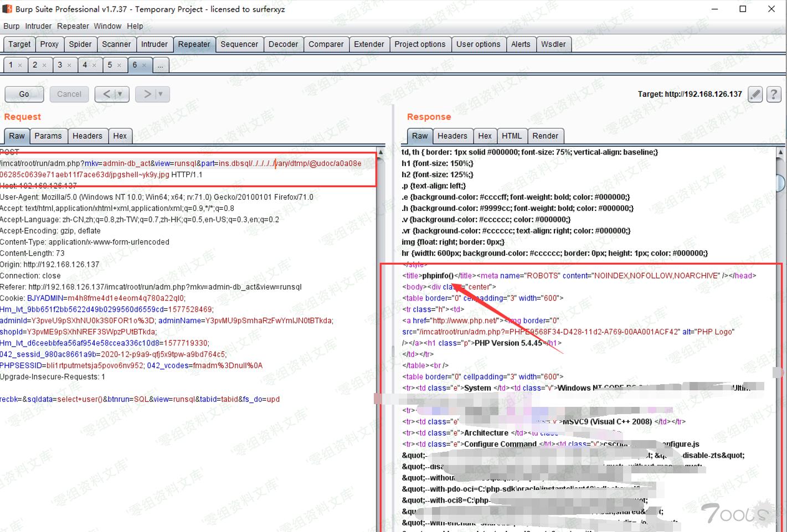The image size is (787, 532).
Task: Open the Intruder menu in menu bar
Action: click(x=38, y=26)
